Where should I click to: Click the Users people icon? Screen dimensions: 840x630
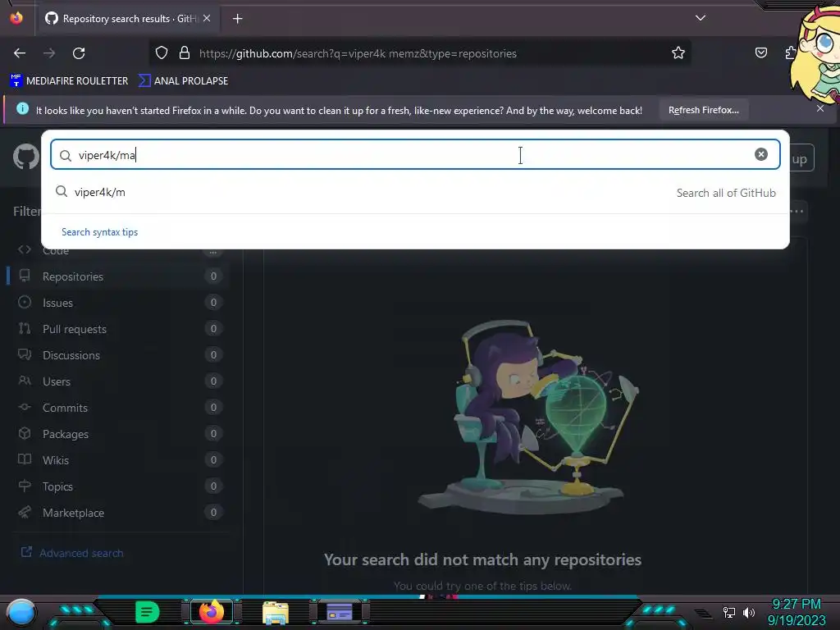coord(25,381)
